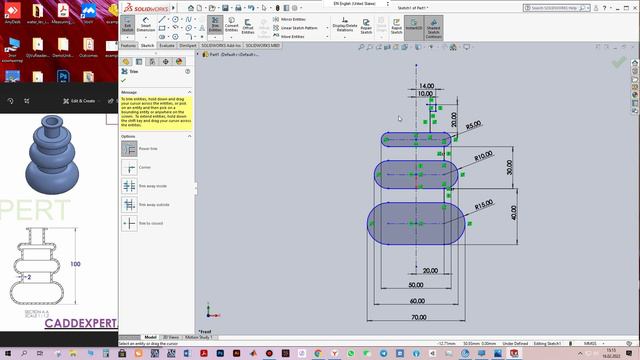
Task: Click the Print icon in top toolbar
Action: [238, 8]
